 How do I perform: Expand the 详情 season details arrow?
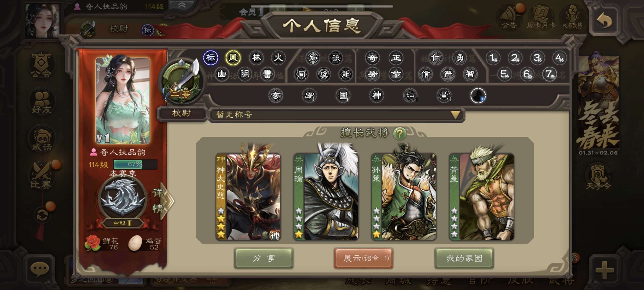[163, 201]
